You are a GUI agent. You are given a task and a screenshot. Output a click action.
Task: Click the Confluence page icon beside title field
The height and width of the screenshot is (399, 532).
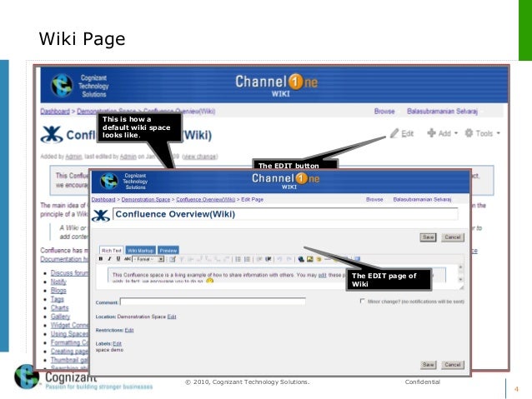click(x=101, y=216)
